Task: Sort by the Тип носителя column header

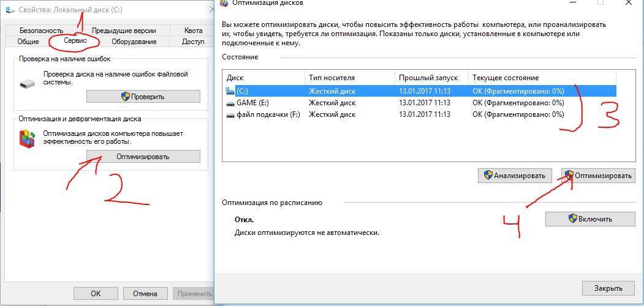Action: [x=350, y=78]
